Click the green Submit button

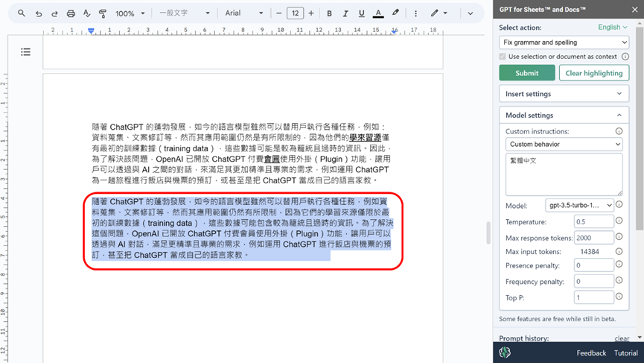(x=527, y=73)
